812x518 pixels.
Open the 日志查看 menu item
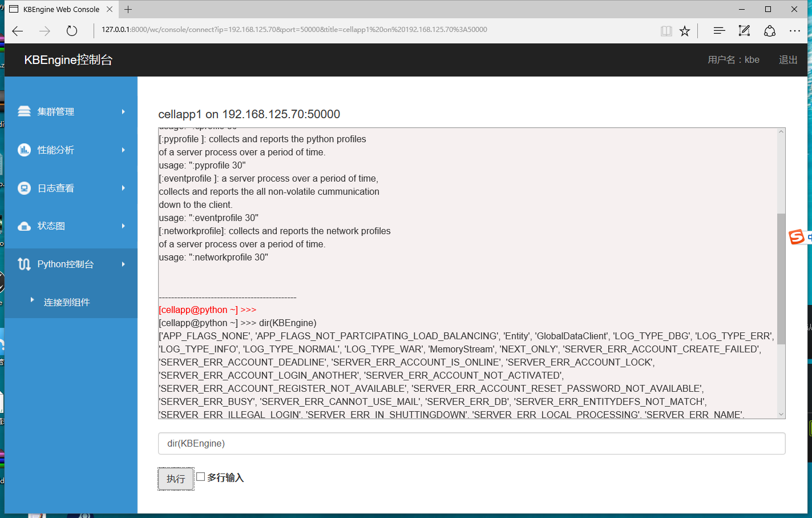[71, 188]
